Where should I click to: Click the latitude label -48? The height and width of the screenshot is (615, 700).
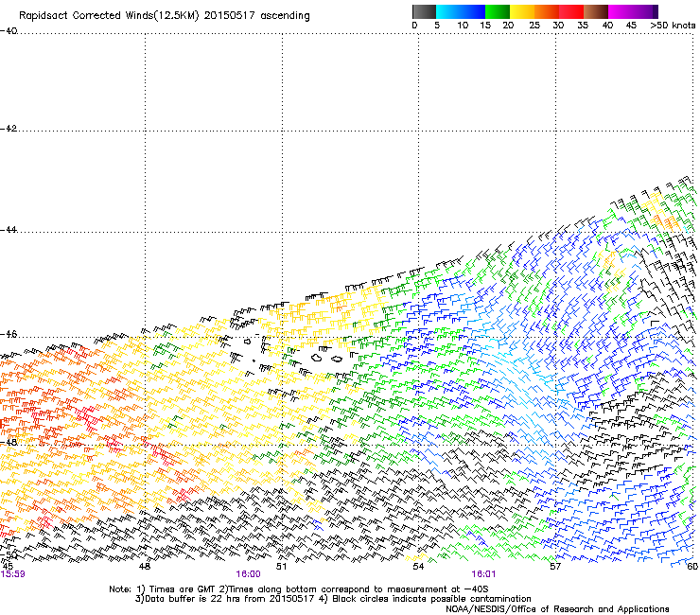pyautogui.click(x=9, y=442)
